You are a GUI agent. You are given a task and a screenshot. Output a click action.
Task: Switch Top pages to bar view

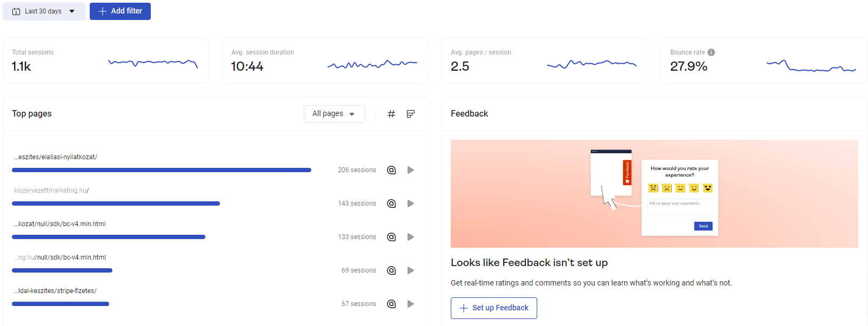point(411,114)
